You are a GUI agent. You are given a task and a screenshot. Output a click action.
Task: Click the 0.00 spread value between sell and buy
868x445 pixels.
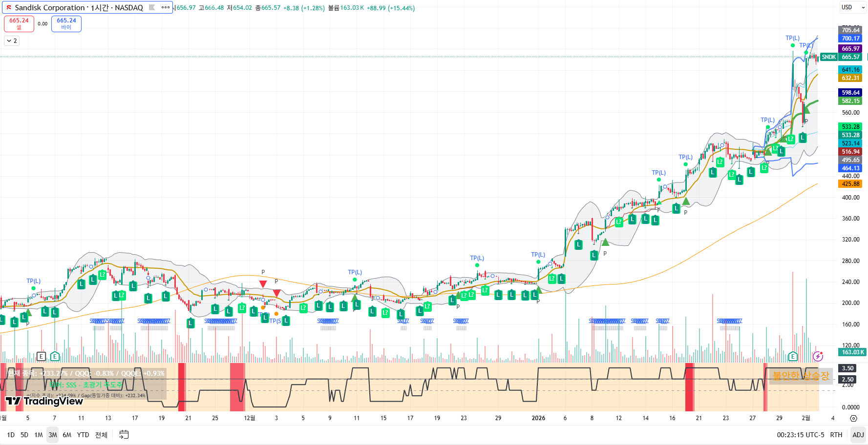tap(43, 24)
